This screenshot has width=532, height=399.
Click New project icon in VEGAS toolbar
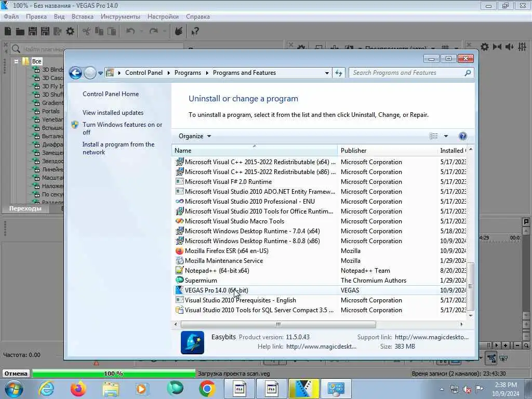[x=8, y=32]
